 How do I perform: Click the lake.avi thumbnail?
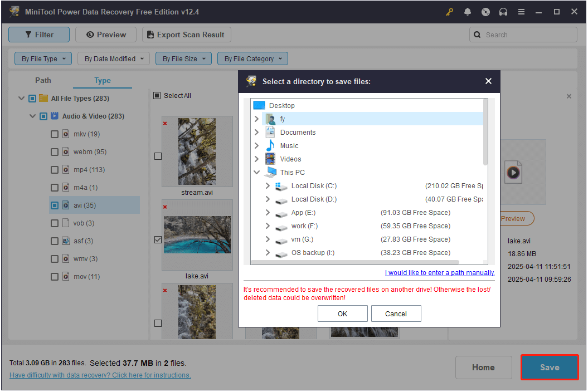point(197,234)
